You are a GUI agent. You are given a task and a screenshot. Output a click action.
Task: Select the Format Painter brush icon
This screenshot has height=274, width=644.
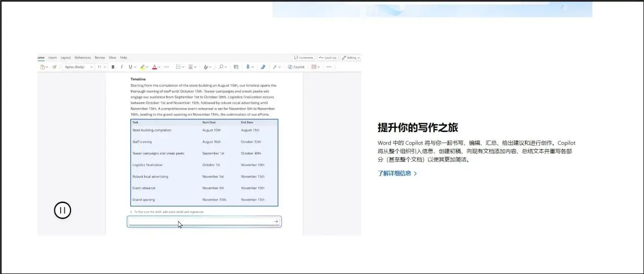[54, 67]
